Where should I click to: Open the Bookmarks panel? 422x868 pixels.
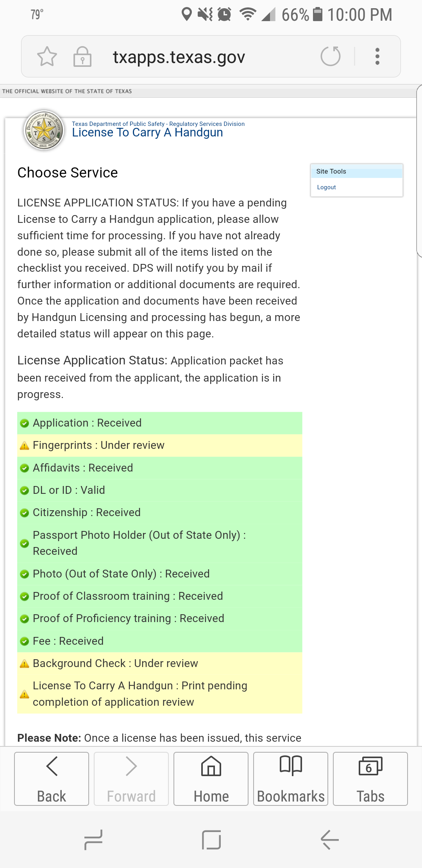tap(291, 778)
